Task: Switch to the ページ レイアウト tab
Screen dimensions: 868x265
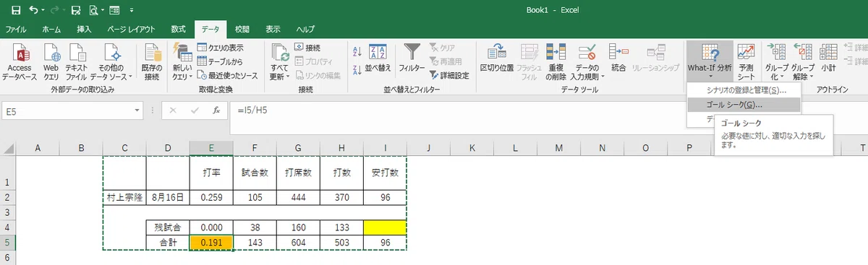Action: [131, 30]
